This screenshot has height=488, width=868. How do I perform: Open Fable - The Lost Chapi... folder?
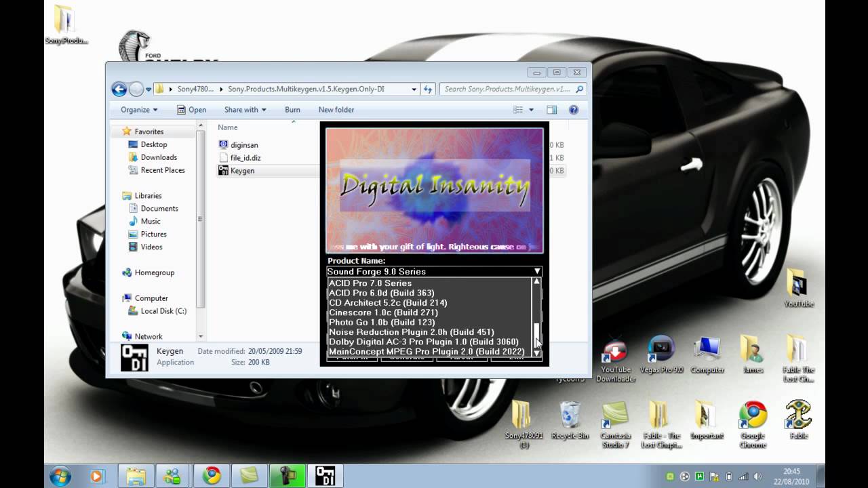click(660, 424)
